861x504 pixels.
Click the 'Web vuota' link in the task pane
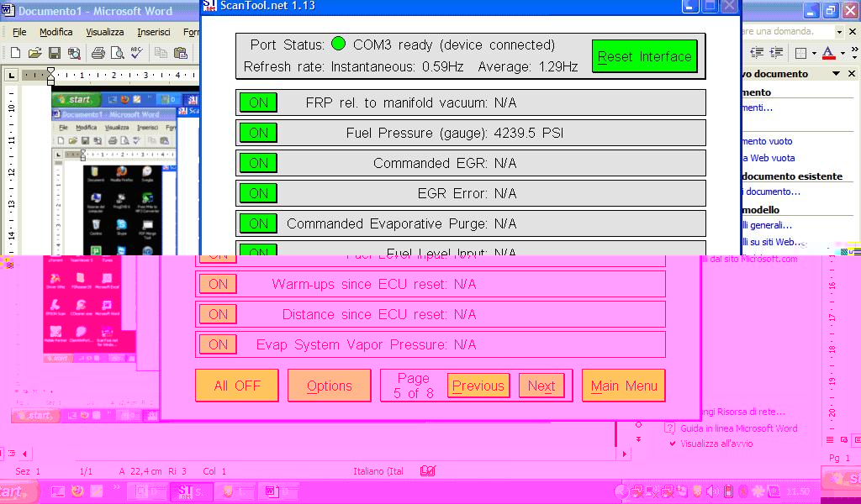point(769,158)
